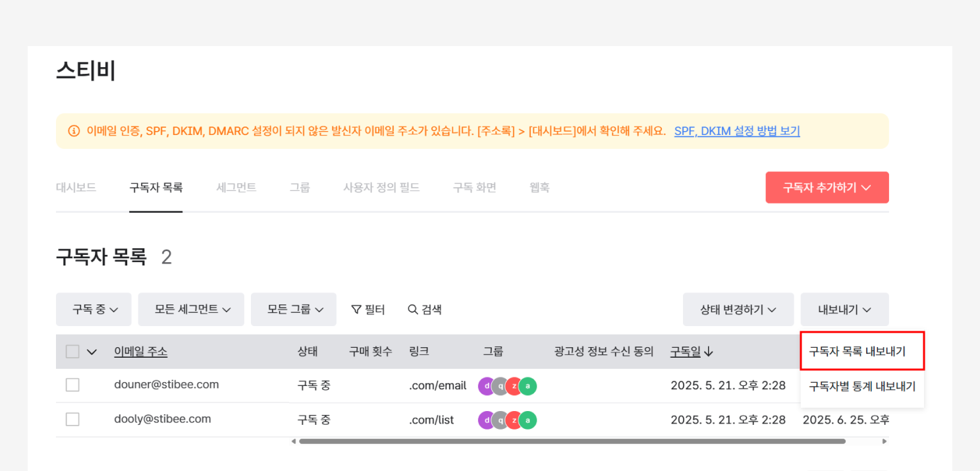
Task: Click the 구독자 추가하기 button
Action: point(827,188)
